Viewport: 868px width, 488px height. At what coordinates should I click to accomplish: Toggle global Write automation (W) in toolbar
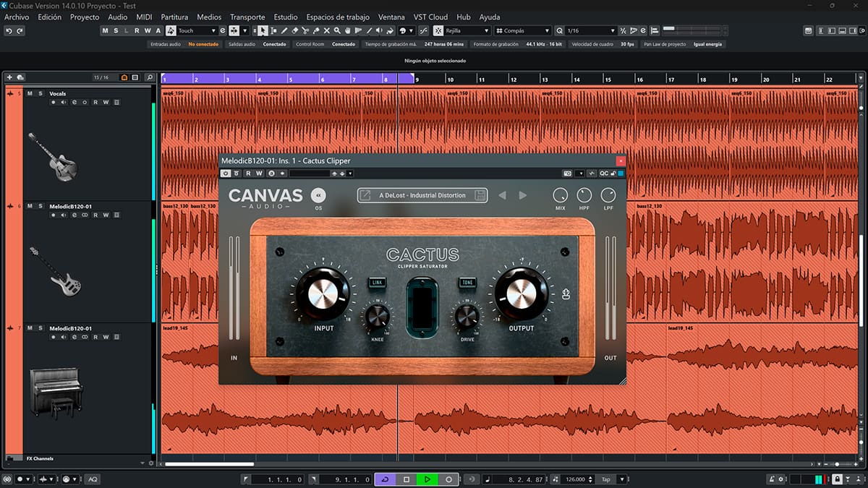click(x=148, y=31)
